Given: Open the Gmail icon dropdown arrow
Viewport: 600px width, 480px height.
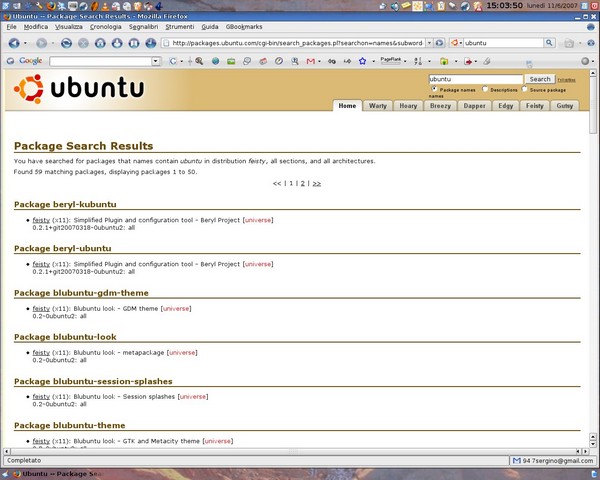Looking at the screenshot, I should point(319,61).
